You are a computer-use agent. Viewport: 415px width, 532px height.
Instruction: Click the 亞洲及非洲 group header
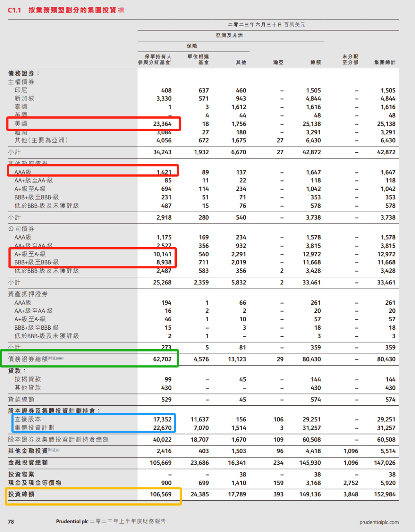point(229,35)
